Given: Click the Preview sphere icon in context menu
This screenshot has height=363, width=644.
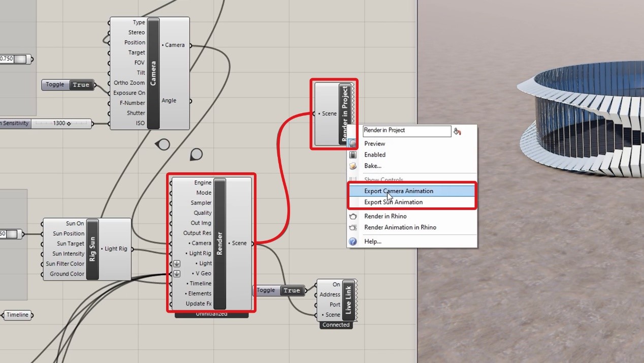Looking at the screenshot, I should [x=353, y=144].
